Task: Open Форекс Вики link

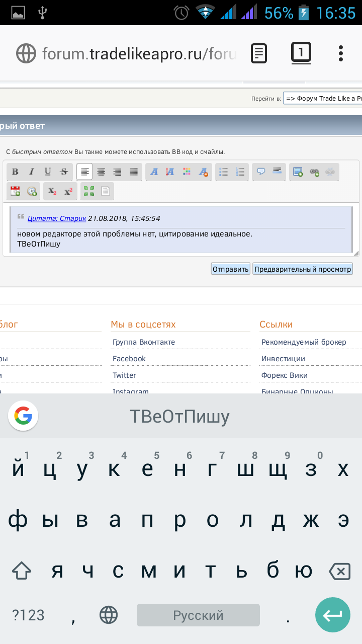Action: click(x=285, y=375)
